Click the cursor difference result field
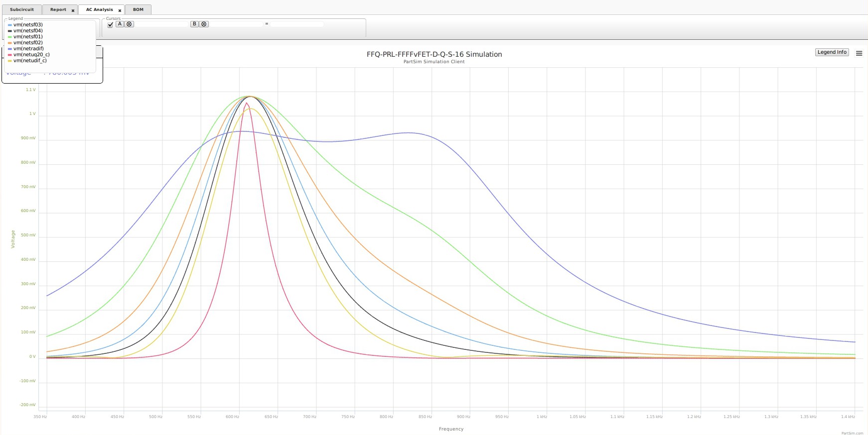The height and width of the screenshot is (435, 868). click(297, 24)
